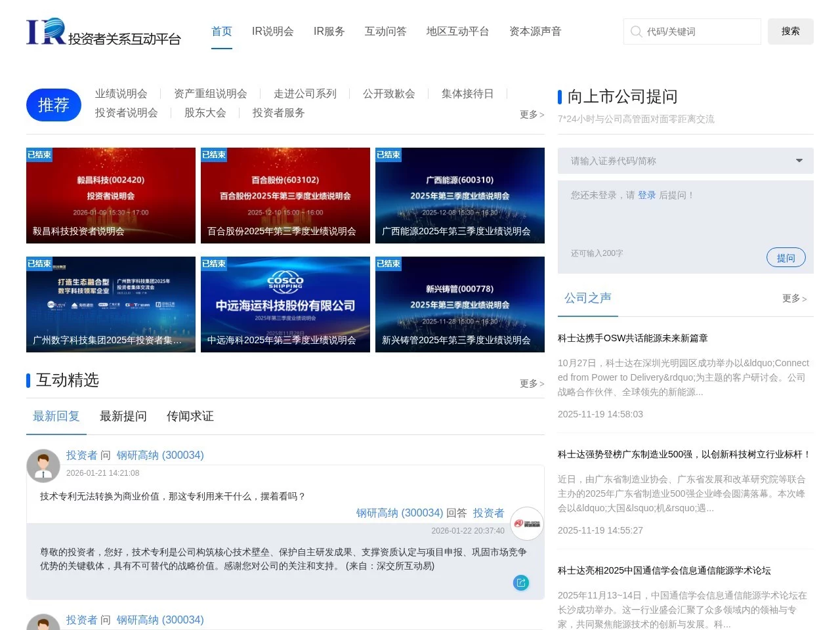
Task: Click the 证券时报 circular logo badge
Action: click(x=527, y=523)
